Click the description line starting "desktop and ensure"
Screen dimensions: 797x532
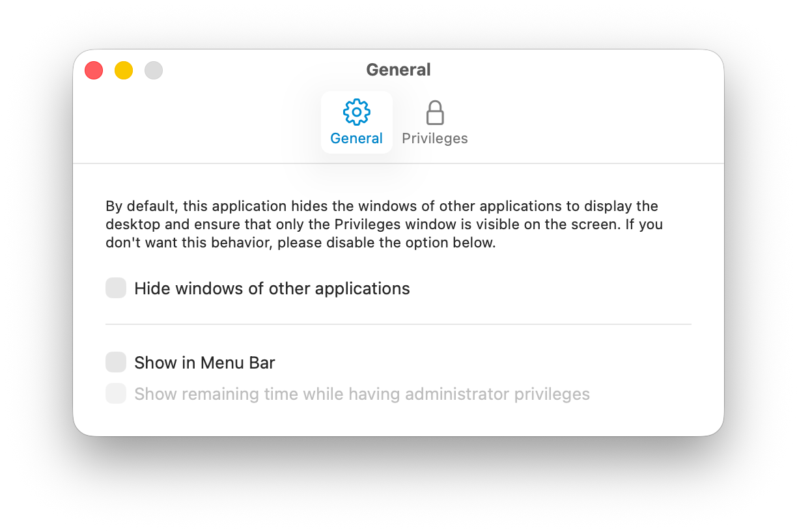[x=384, y=225]
